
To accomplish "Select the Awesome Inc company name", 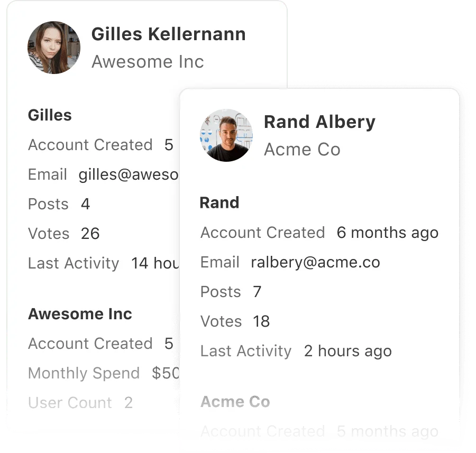I will pyautogui.click(x=148, y=61).
